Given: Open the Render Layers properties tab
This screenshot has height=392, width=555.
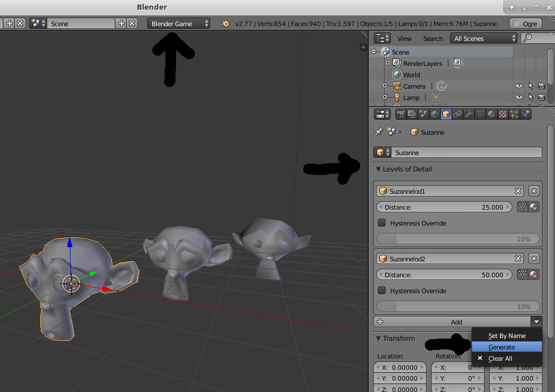Looking at the screenshot, I should click(412, 114).
